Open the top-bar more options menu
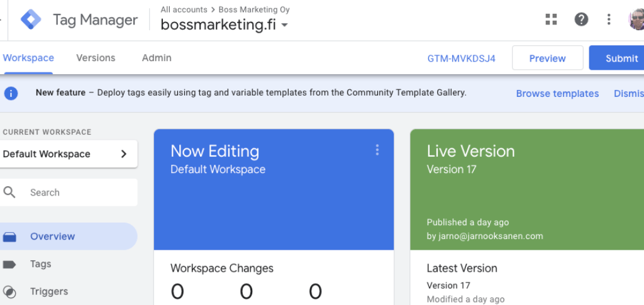 [x=609, y=19]
